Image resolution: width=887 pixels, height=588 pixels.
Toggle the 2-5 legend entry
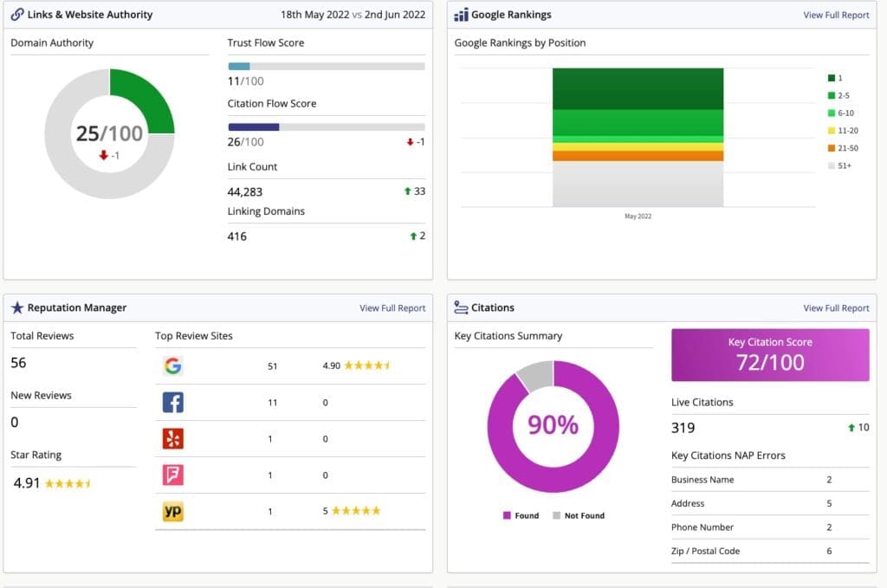coord(838,95)
